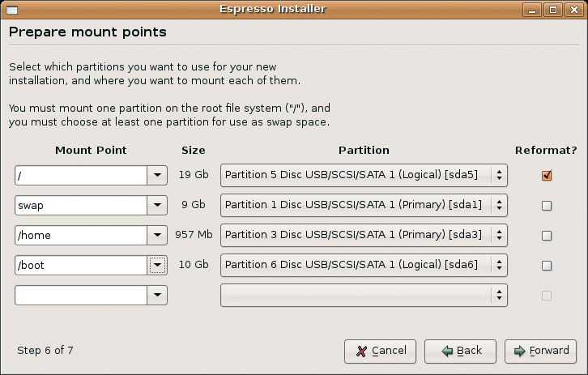Click into the / mount point text field
The width and height of the screenshot is (588, 375).
pyautogui.click(x=81, y=175)
